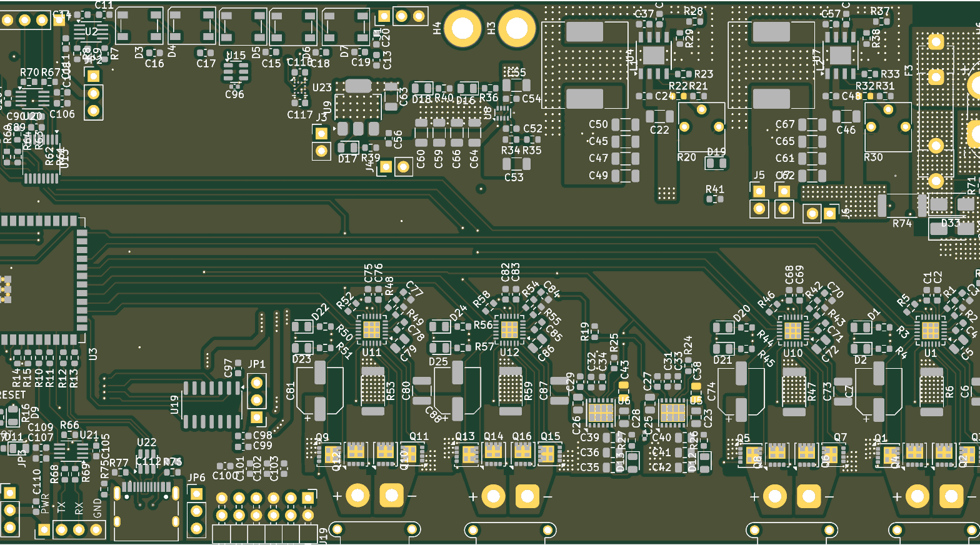Screen dimensions: 980x545
Task: Select the C53 capacitor footprint
Action: (x=517, y=164)
